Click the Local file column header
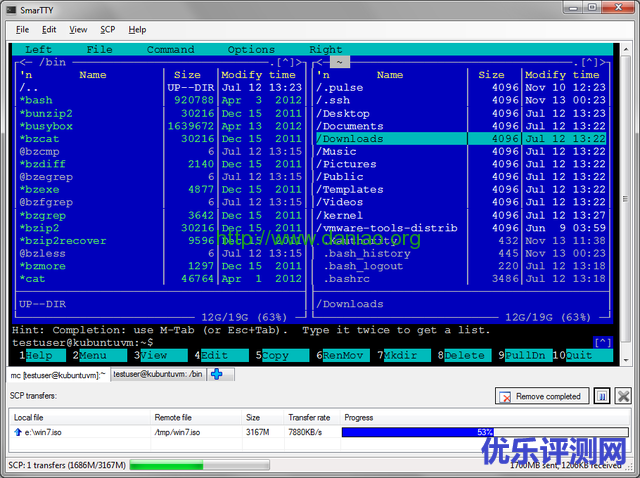The width and height of the screenshot is (640, 478). pos(29,418)
